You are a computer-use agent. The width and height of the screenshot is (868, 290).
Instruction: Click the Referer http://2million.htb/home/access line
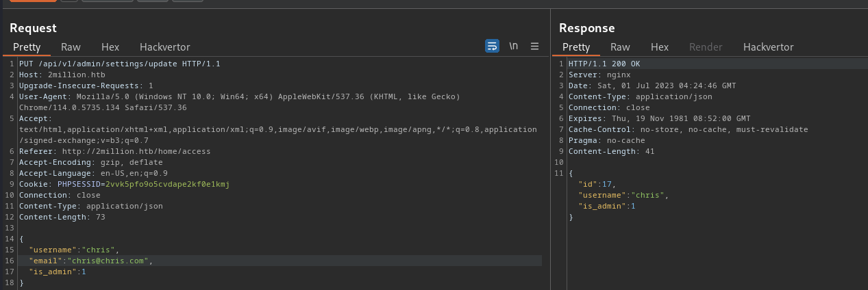[115, 151]
